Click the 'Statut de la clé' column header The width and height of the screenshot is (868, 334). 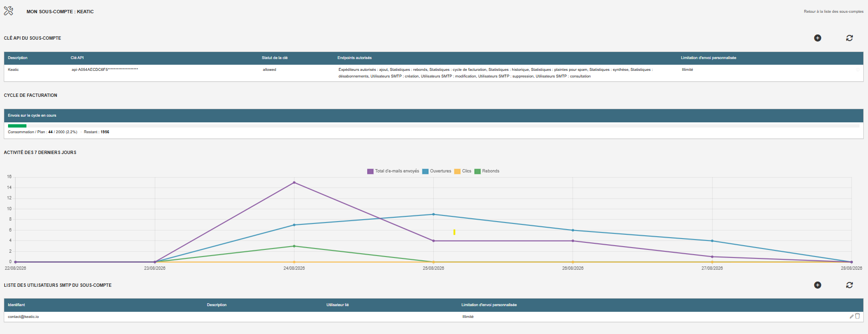click(275, 58)
